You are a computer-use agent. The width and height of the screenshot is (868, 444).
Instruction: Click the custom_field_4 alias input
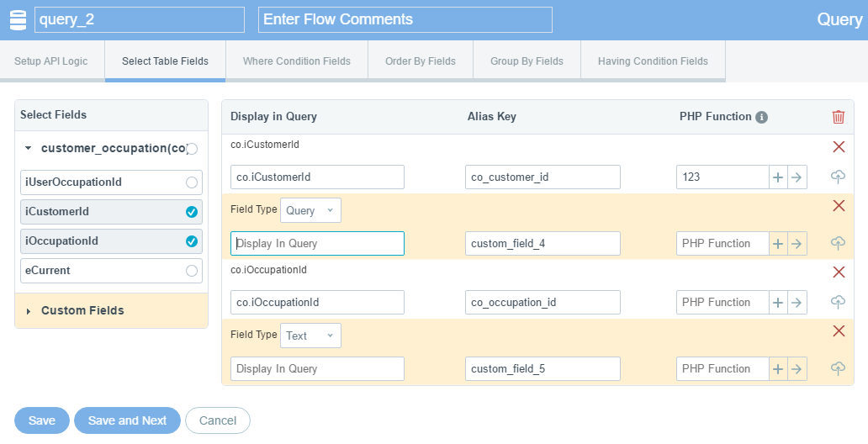(x=542, y=244)
